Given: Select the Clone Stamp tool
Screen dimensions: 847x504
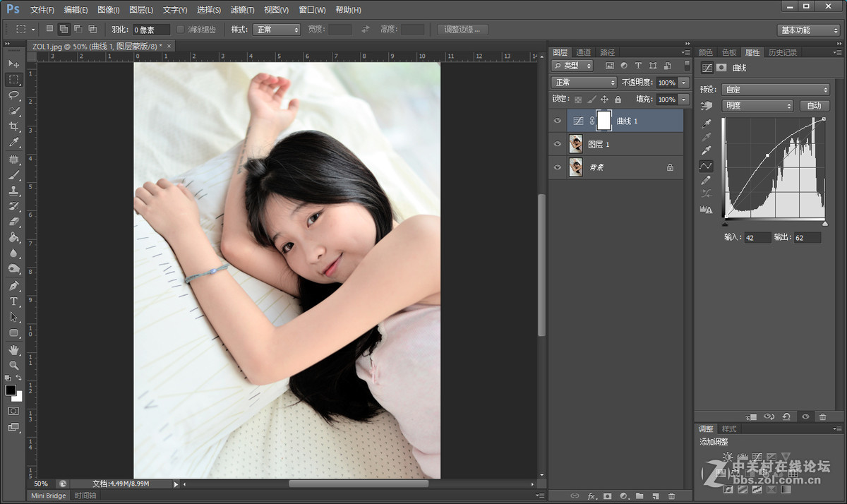Looking at the screenshot, I should coord(13,191).
